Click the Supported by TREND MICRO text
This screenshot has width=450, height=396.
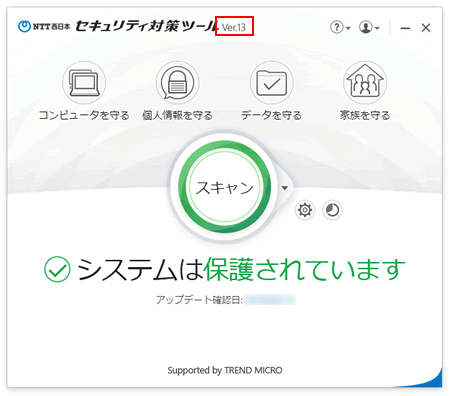pos(225,370)
